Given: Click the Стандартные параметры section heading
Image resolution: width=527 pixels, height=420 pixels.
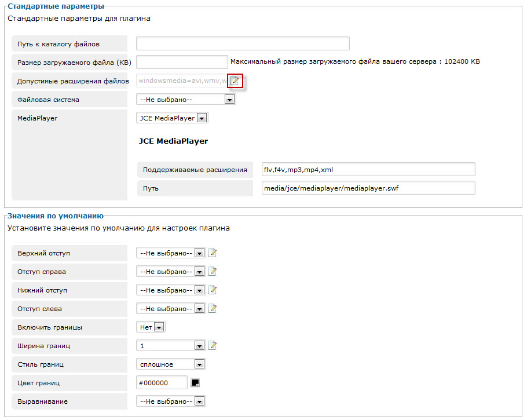Looking at the screenshot, I should (56, 6).
